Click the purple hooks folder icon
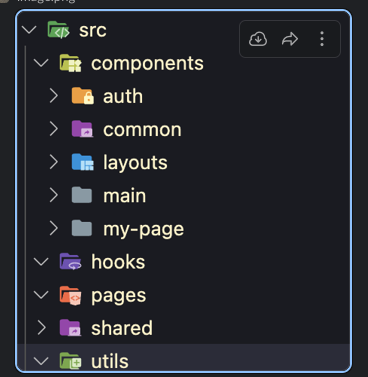Screen dimensions: 368x377 click(70, 261)
